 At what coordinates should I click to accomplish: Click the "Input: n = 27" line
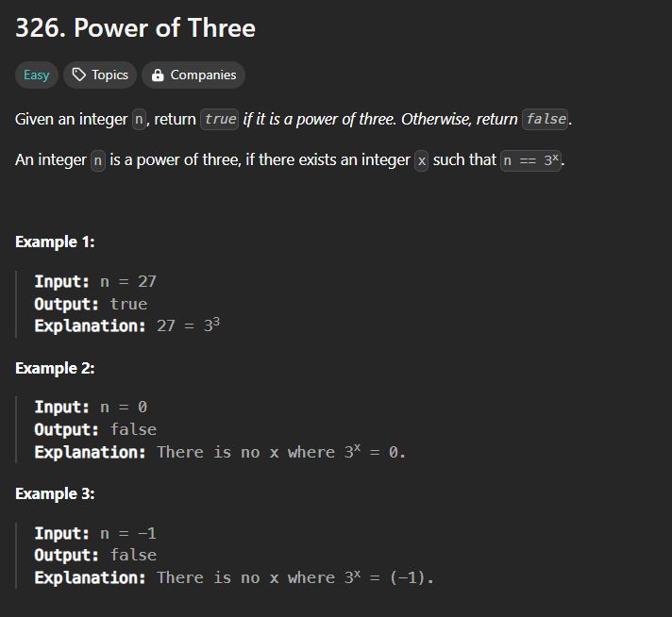(x=95, y=281)
